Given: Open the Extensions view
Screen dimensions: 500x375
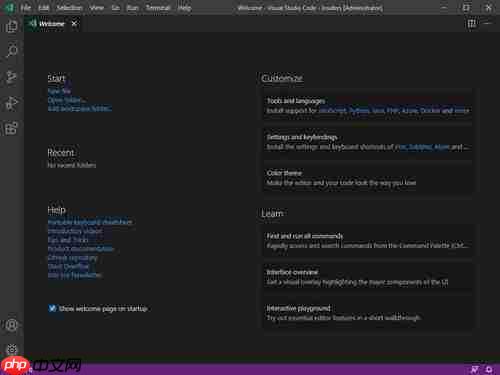Looking at the screenshot, I should click(12, 128).
